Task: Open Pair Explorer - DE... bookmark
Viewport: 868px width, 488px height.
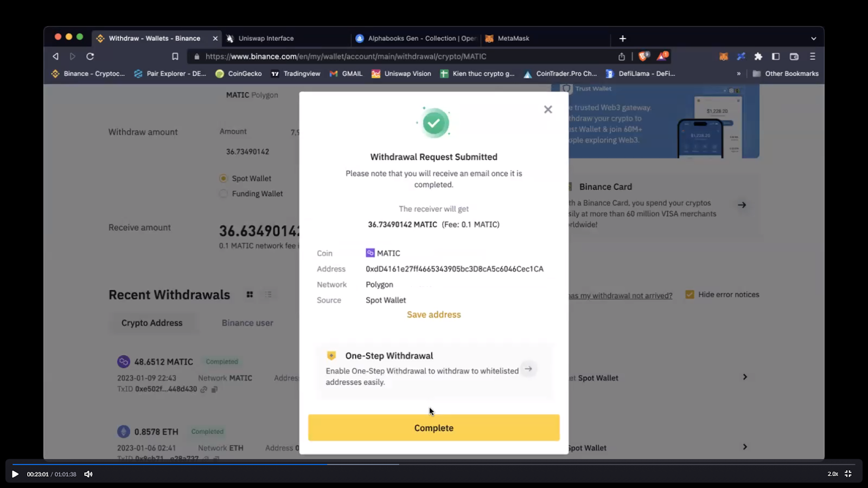Action: point(170,74)
